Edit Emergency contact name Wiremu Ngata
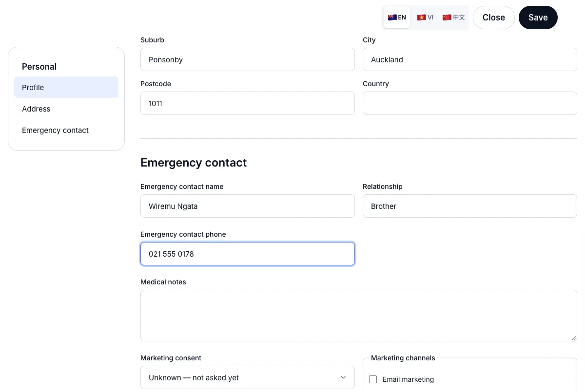 248,206
